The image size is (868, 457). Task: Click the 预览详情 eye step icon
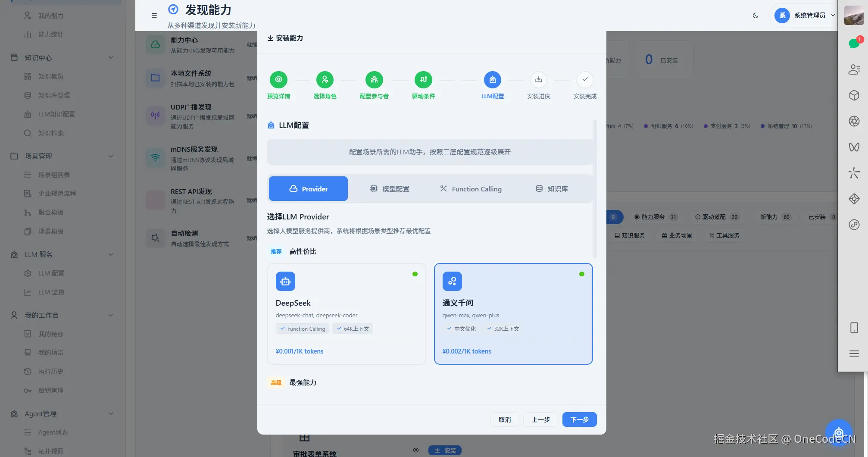(x=278, y=79)
